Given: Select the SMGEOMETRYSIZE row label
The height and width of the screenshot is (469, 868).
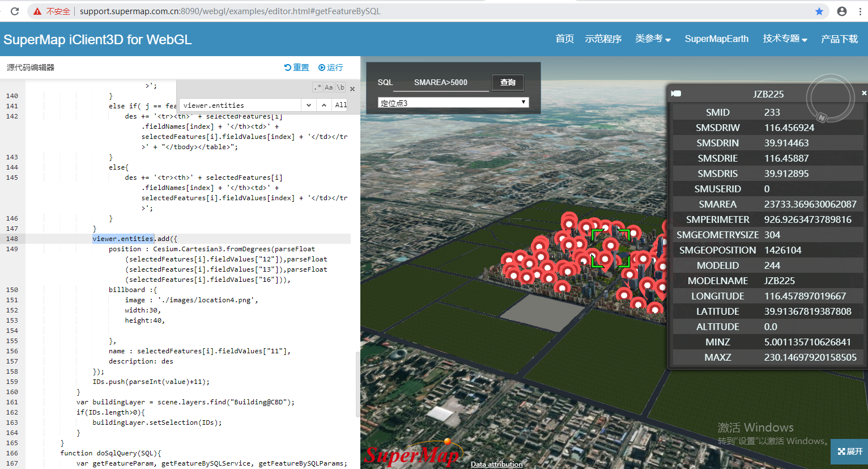Looking at the screenshot, I should [x=718, y=235].
